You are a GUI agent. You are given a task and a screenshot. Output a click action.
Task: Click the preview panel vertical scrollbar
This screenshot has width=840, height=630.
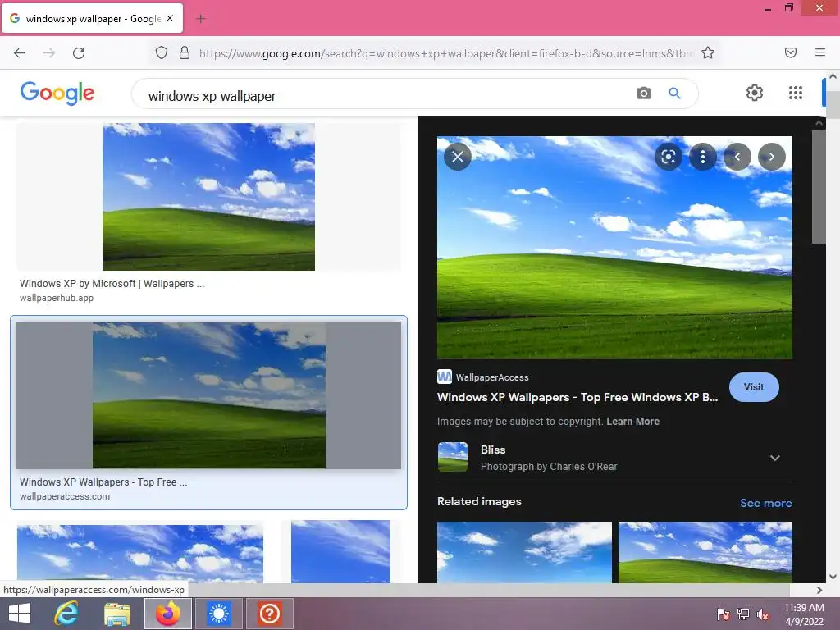coord(818,187)
